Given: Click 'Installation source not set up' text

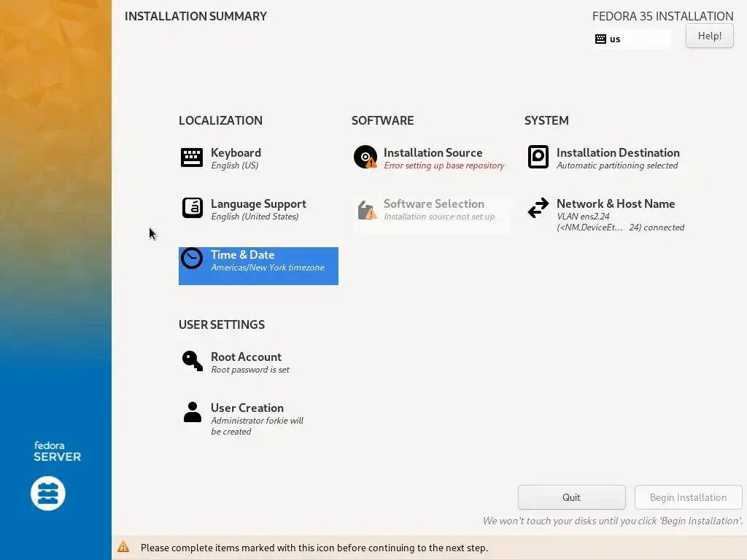Looking at the screenshot, I should [x=439, y=217].
